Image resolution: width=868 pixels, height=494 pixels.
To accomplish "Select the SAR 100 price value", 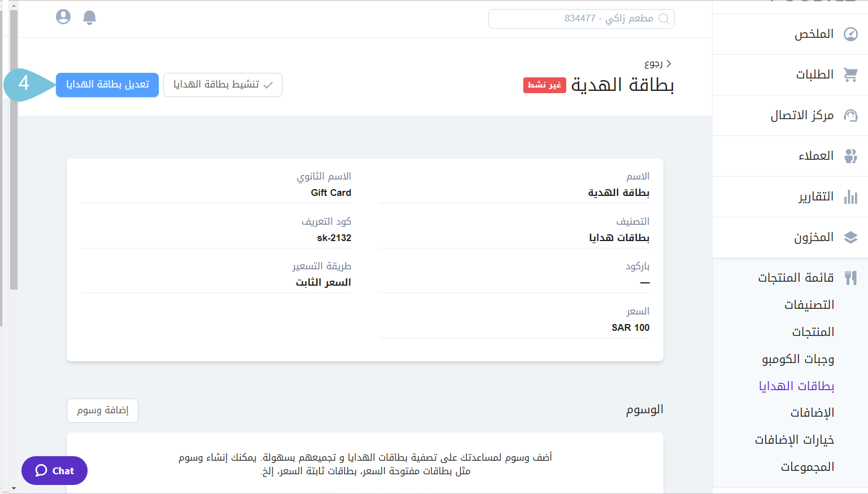I will pyautogui.click(x=631, y=327).
